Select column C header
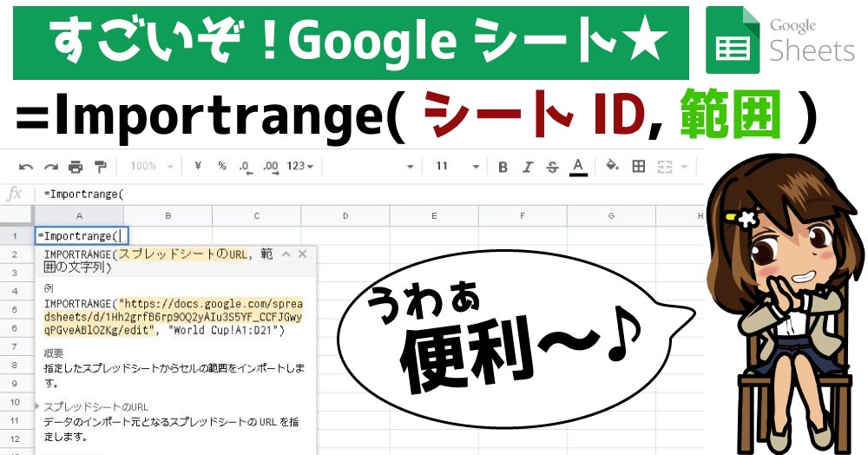The height and width of the screenshot is (455, 868). pos(256,216)
